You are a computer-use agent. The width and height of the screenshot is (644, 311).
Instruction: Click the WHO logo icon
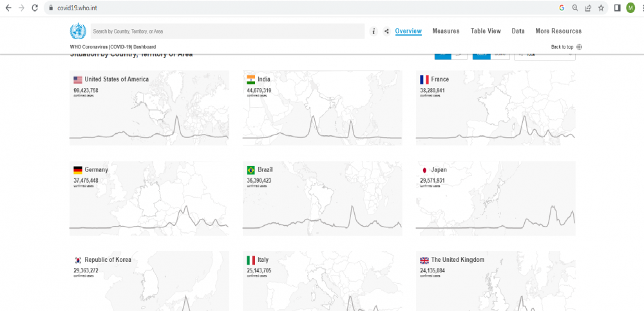click(77, 32)
